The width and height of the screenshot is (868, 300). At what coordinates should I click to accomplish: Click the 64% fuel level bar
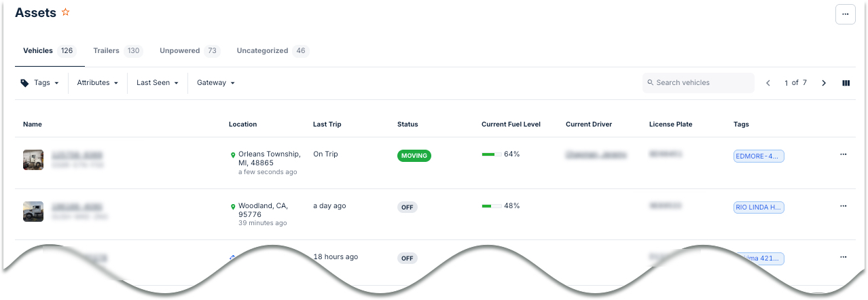pyautogui.click(x=492, y=154)
